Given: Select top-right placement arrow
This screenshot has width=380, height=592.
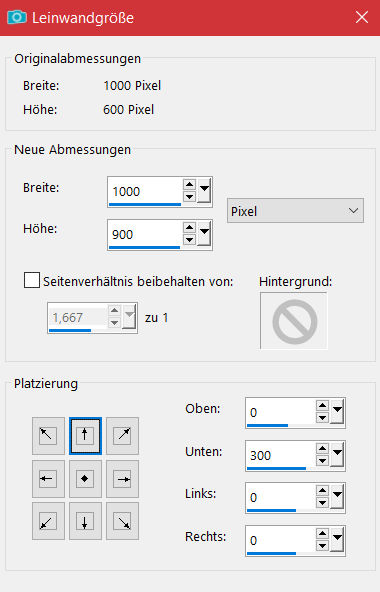Looking at the screenshot, I should point(122,436).
